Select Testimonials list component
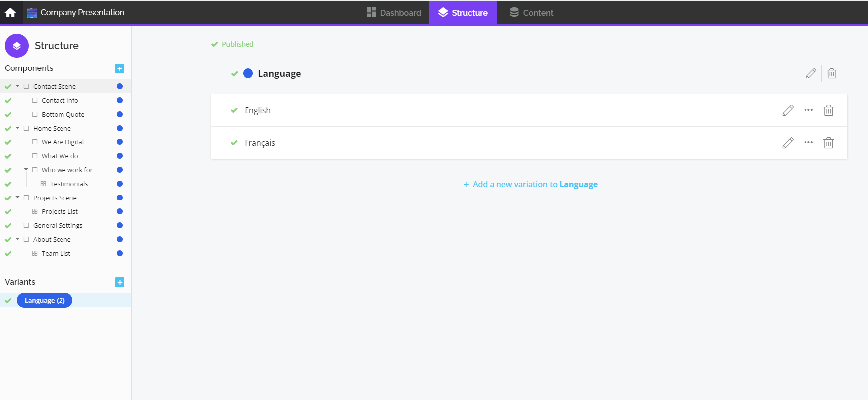Image resolution: width=868 pixels, height=400 pixels. click(69, 184)
